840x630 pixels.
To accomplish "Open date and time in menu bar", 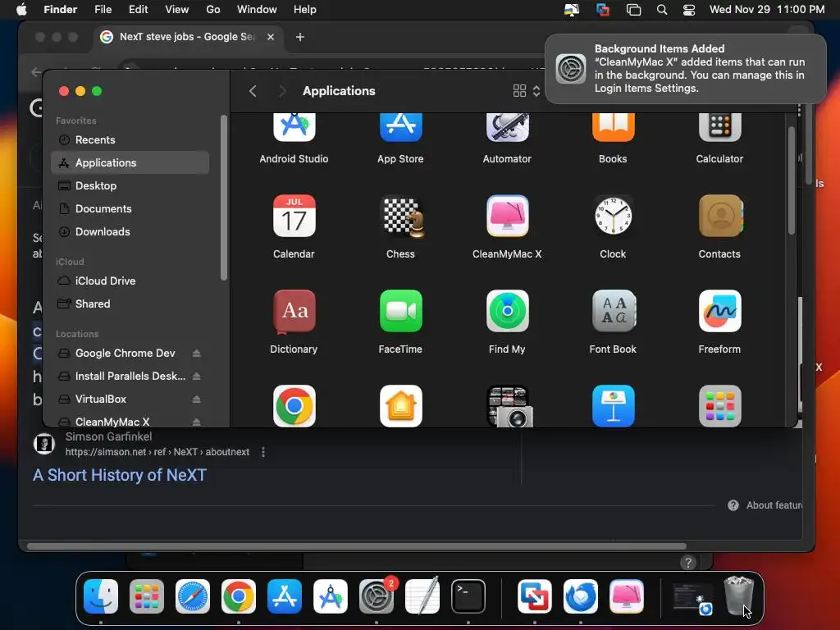I will pyautogui.click(x=767, y=10).
